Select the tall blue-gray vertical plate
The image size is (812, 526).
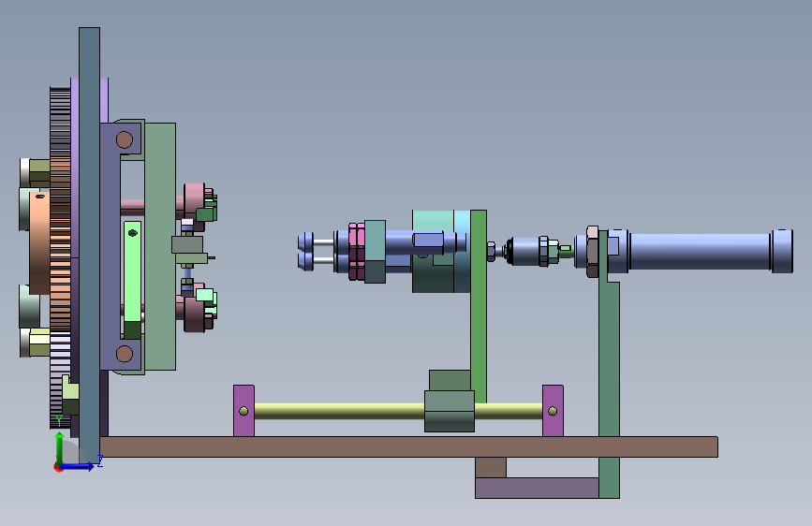click(89, 243)
